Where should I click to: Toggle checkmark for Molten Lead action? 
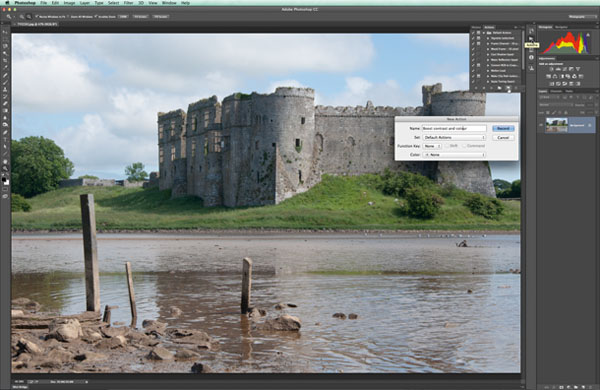coord(473,71)
